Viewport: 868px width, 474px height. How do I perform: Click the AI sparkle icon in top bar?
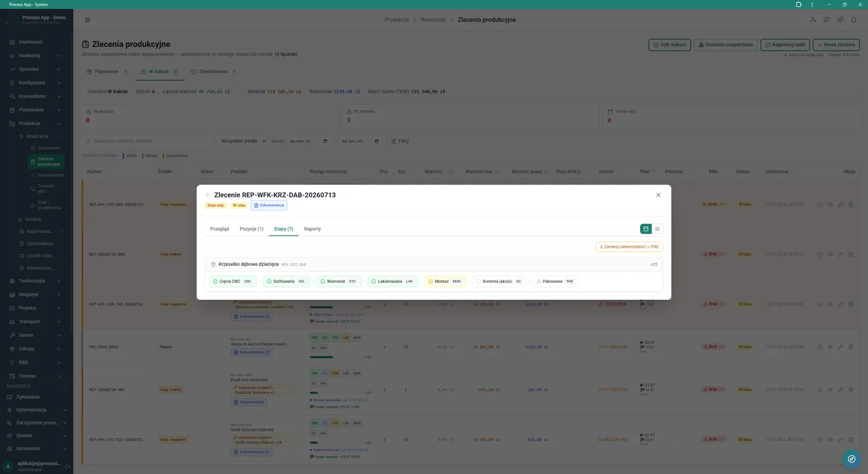[840, 20]
